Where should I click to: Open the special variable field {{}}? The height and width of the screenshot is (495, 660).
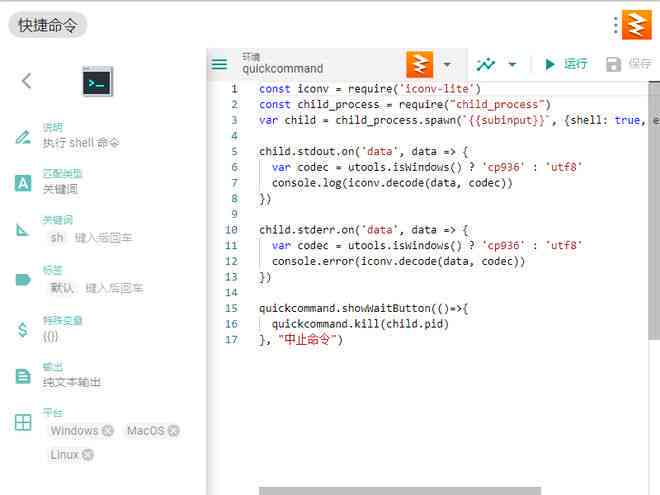click(50, 336)
